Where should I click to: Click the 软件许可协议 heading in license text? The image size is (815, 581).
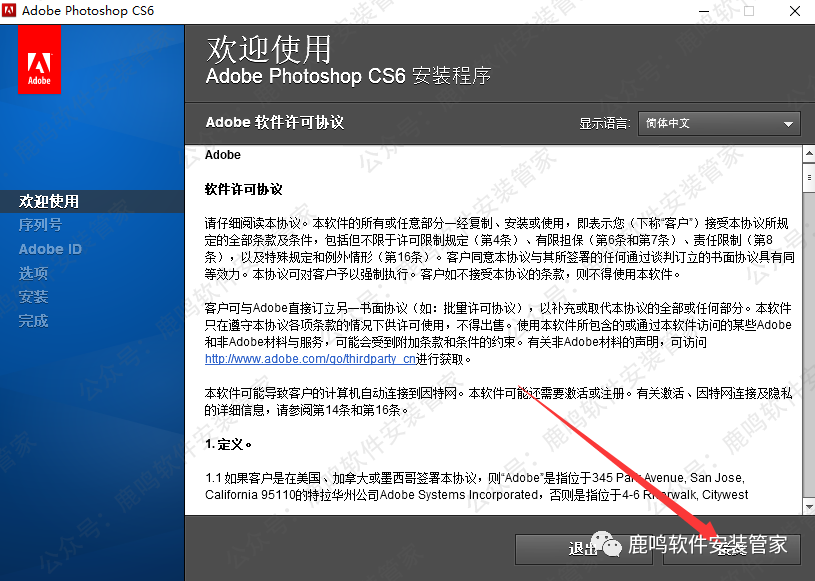[x=244, y=189]
